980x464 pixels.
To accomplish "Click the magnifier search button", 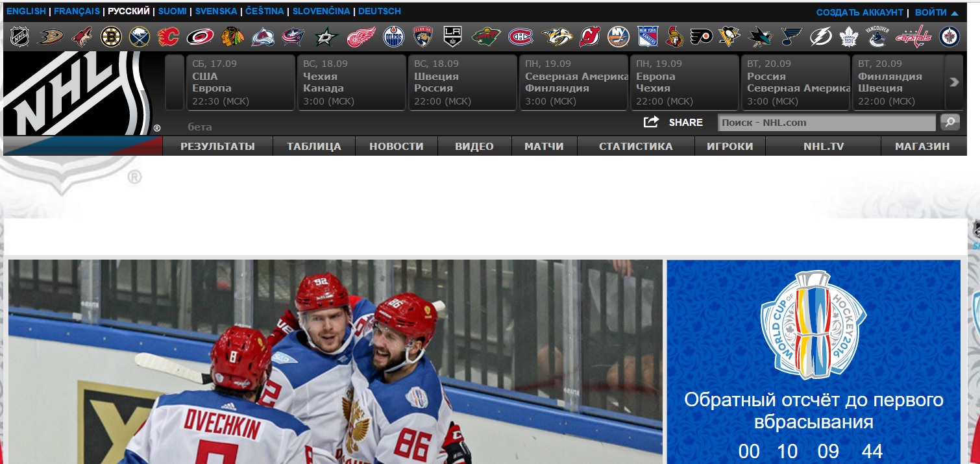I will pyautogui.click(x=950, y=122).
